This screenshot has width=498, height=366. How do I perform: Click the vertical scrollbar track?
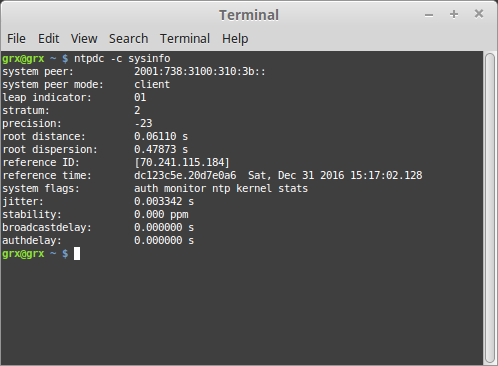[x=490, y=208]
